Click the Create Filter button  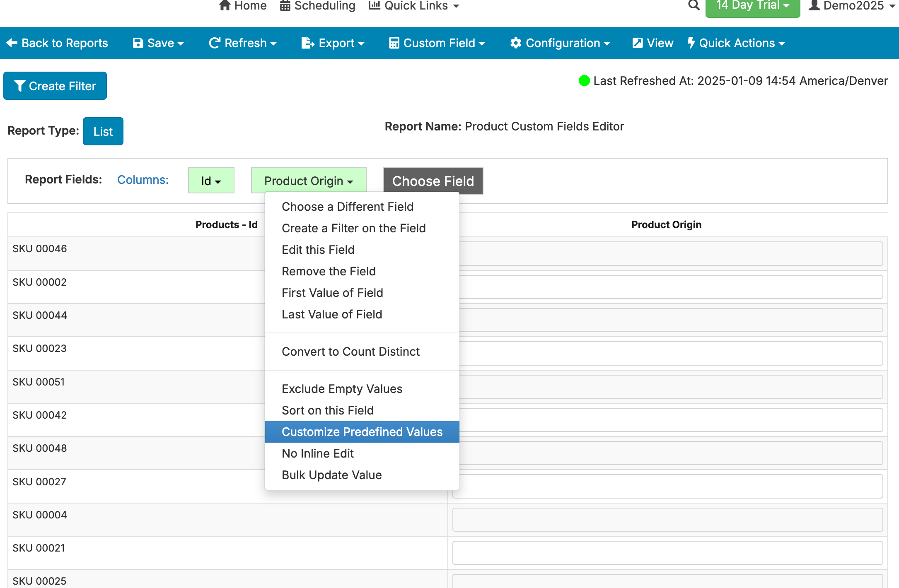click(55, 86)
